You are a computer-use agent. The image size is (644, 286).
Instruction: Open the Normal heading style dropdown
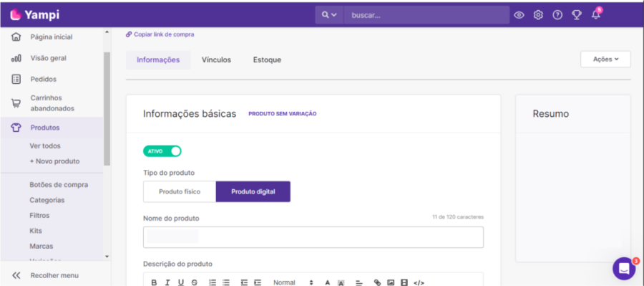[x=293, y=282]
